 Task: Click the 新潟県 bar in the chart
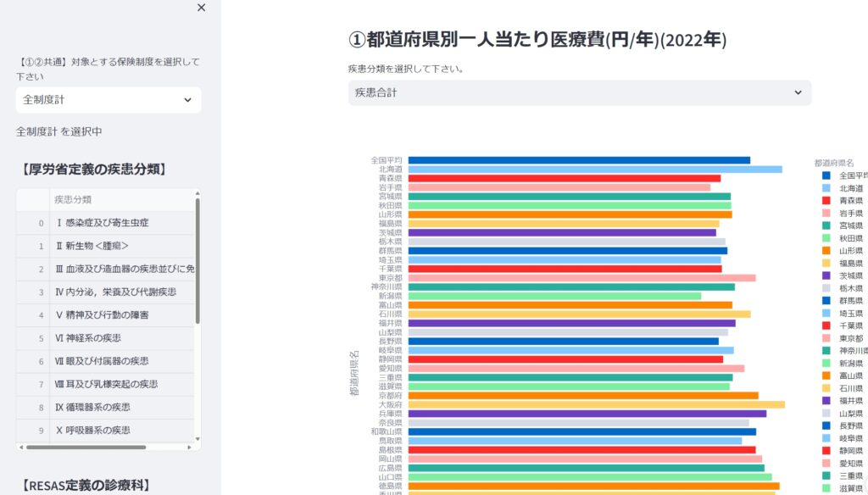tap(554, 296)
